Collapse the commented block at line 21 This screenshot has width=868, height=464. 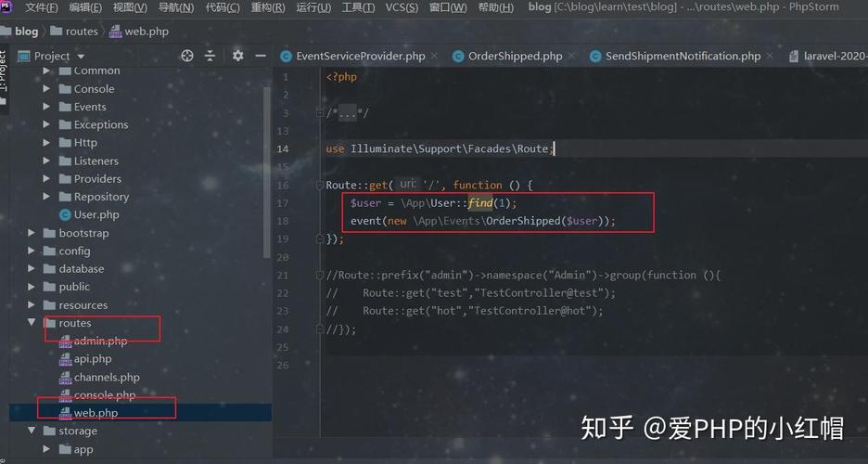pyautogui.click(x=319, y=276)
